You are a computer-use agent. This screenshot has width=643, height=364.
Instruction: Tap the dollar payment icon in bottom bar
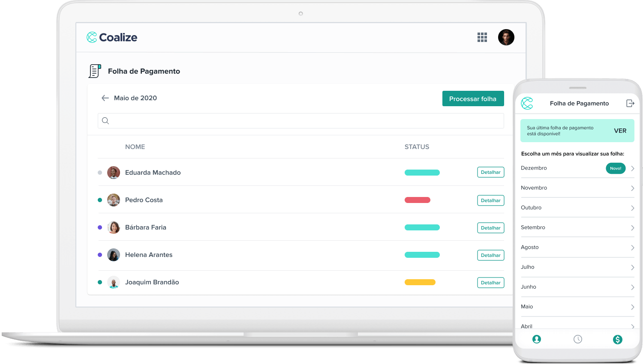617,340
